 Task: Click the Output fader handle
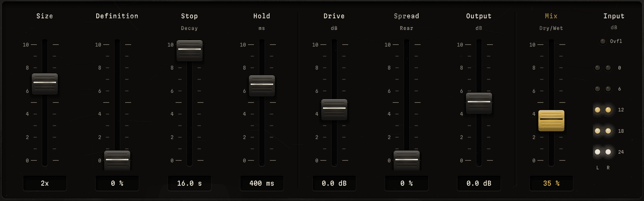click(479, 103)
